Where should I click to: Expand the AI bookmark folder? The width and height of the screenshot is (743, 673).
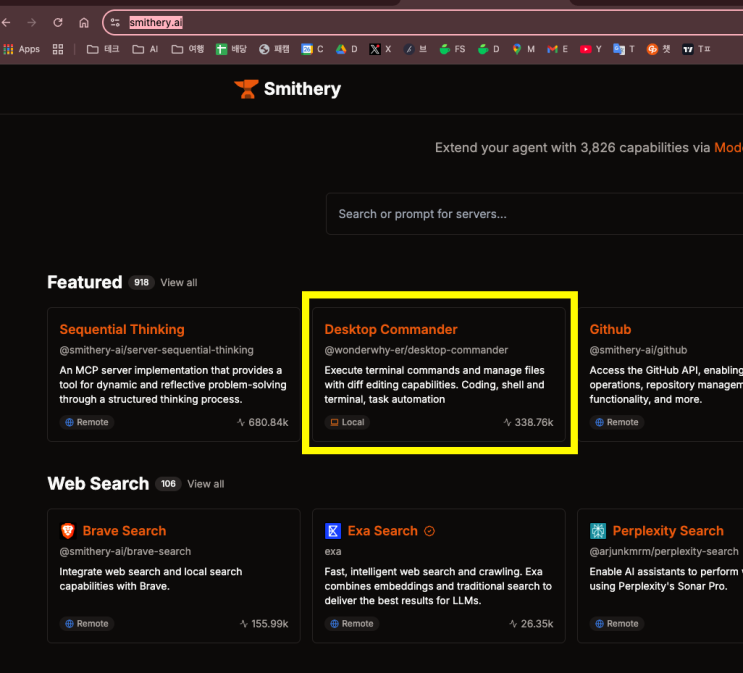pos(146,49)
